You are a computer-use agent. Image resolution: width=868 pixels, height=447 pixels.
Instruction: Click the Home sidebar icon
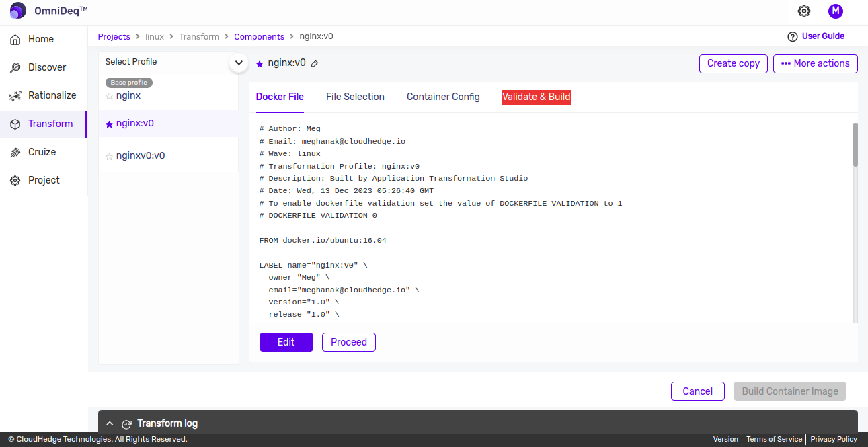(15, 39)
